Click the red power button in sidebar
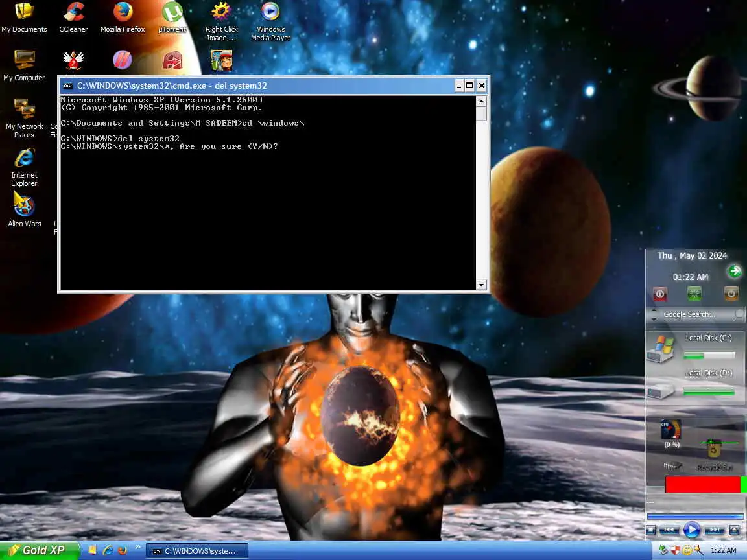Image resolution: width=747 pixels, height=560 pixels. (660, 294)
